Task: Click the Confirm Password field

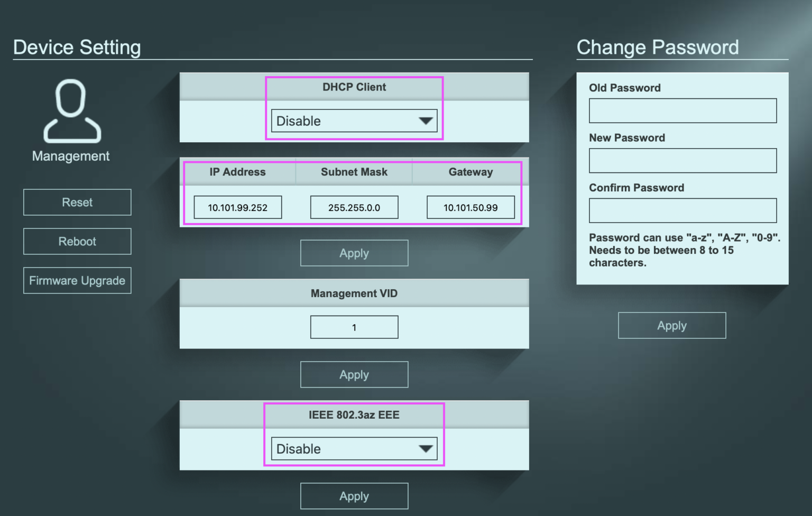Action: 682,210
